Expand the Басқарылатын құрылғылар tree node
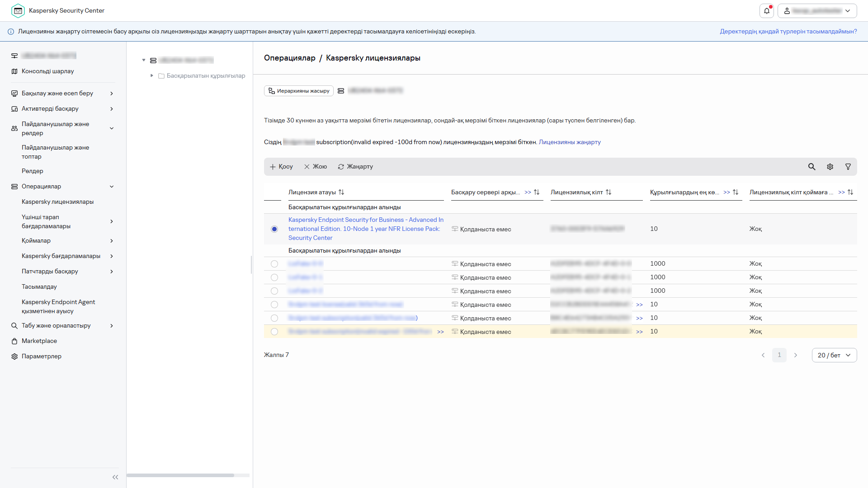The image size is (868, 488). [x=152, y=75]
